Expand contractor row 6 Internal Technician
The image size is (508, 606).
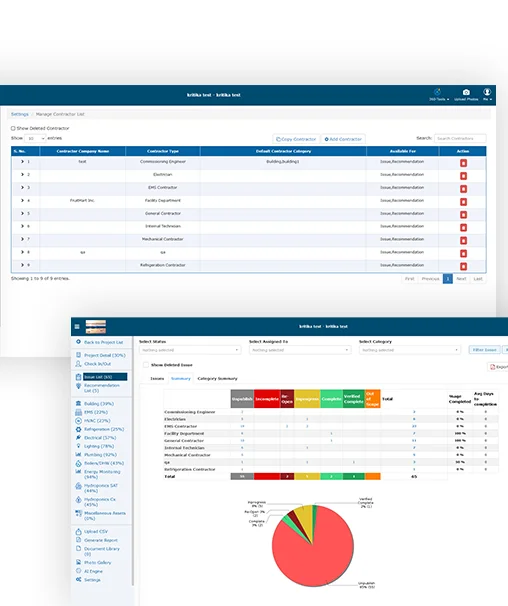coord(22,226)
